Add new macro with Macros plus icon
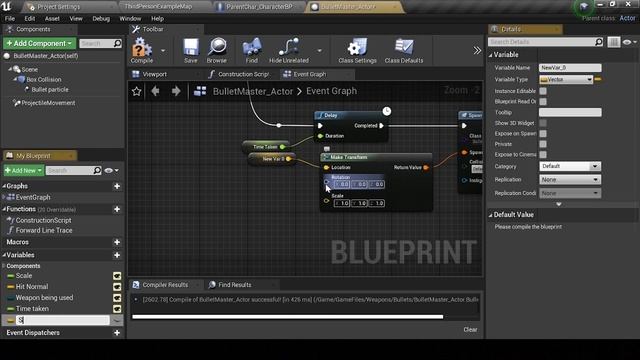Image resolution: width=640 pixels, height=360 pixels. (x=117, y=242)
